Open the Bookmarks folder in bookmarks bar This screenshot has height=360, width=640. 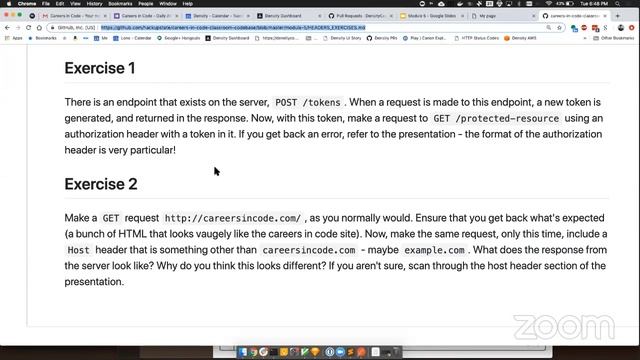point(42,38)
